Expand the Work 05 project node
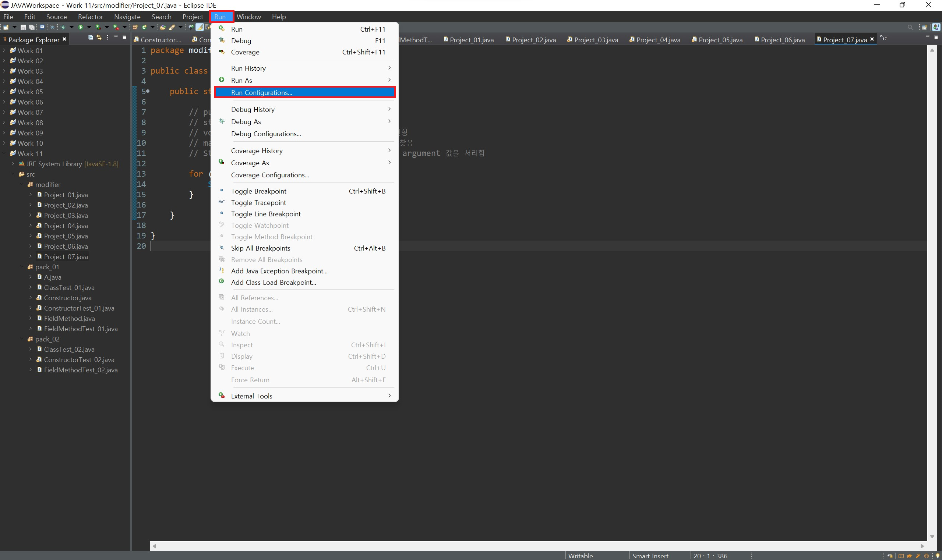This screenshot has height=560, width=942. pos(4,92)
